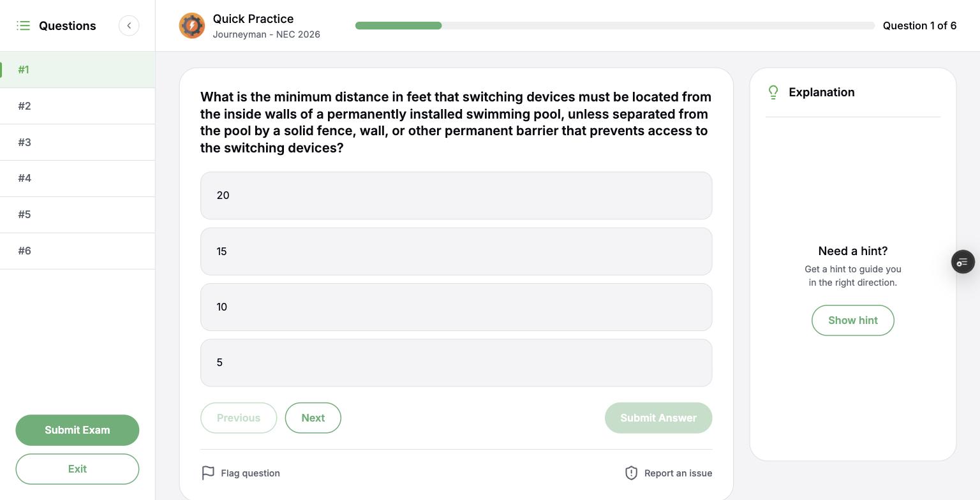Choose answer option 10
The image size is (980, 500).
click(x=456, y=307)
